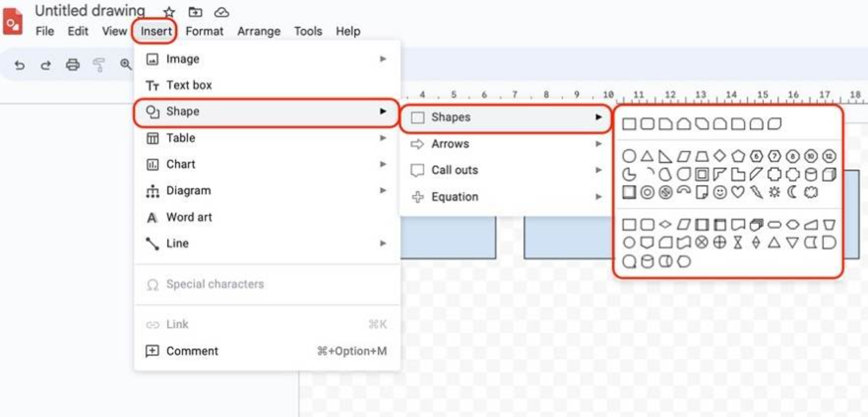Screen dimensions: 868x417
Task: Select the crescent moon shape
Action: pyautogui.click(x=793, y=192)
